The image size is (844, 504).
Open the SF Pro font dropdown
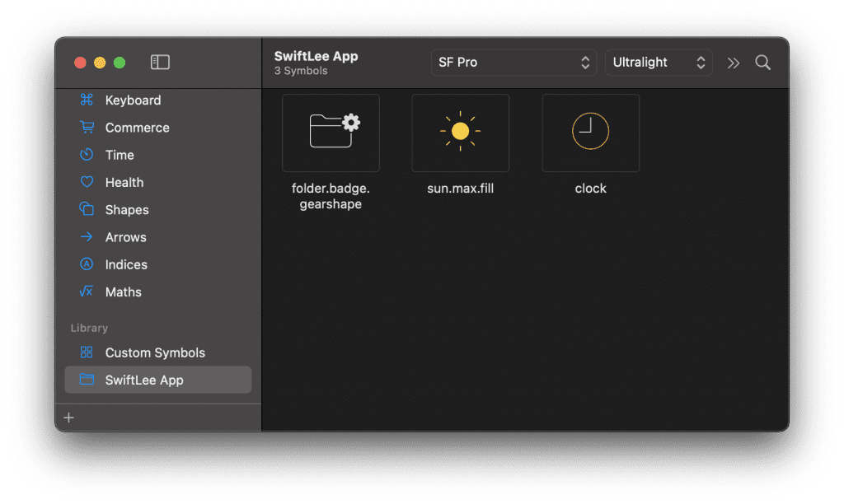pyautogui.click(x=513, y=63)
